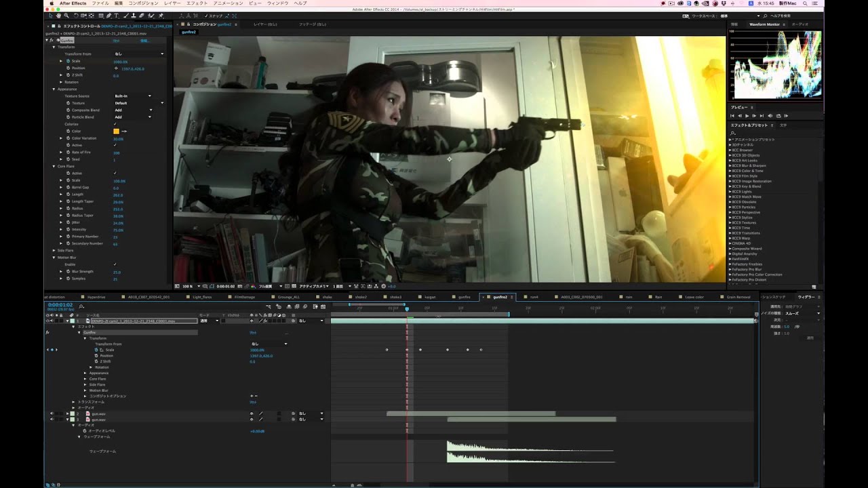
Task: Select the Rotation tool
Action: point(77,16)
